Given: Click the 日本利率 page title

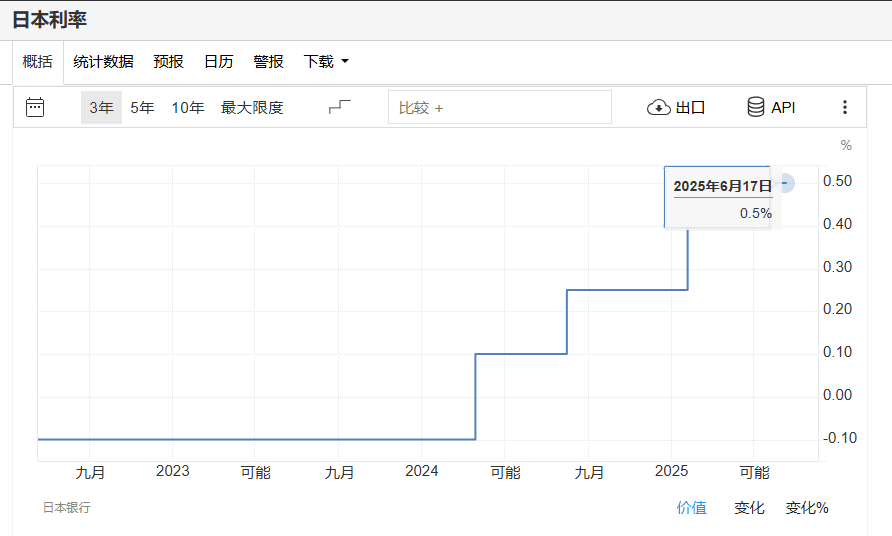Looking at the screenshot, I should coord(49,20).
